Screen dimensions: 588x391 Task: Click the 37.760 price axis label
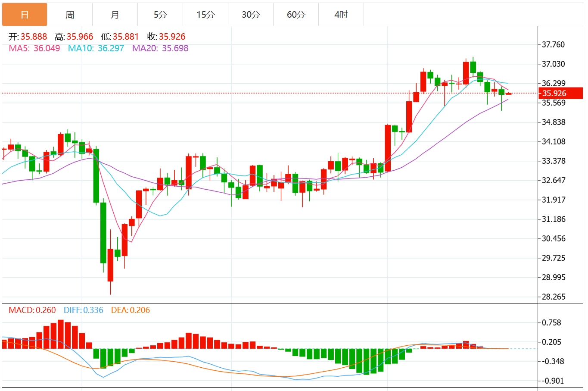coord(553,44)
